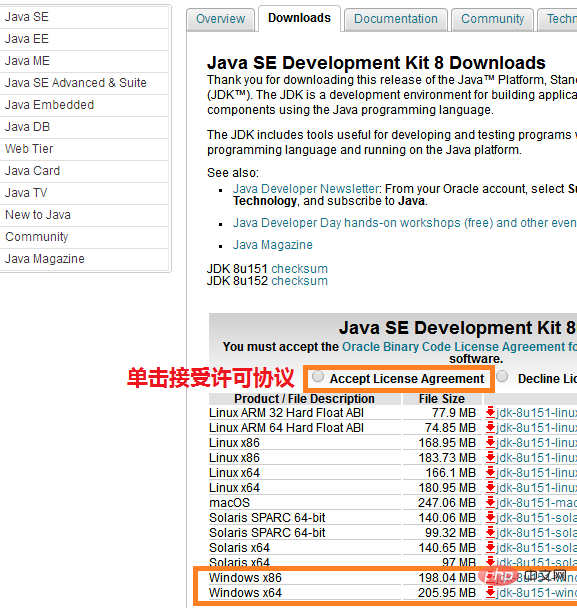
Task: Switch to the Overview tab
Action: click(220, 19)
